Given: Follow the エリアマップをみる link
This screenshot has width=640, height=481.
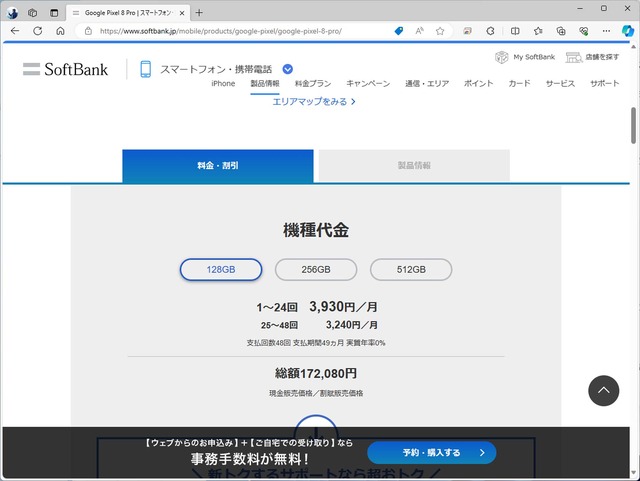Looking at the screenshot, I should (314, 102).
